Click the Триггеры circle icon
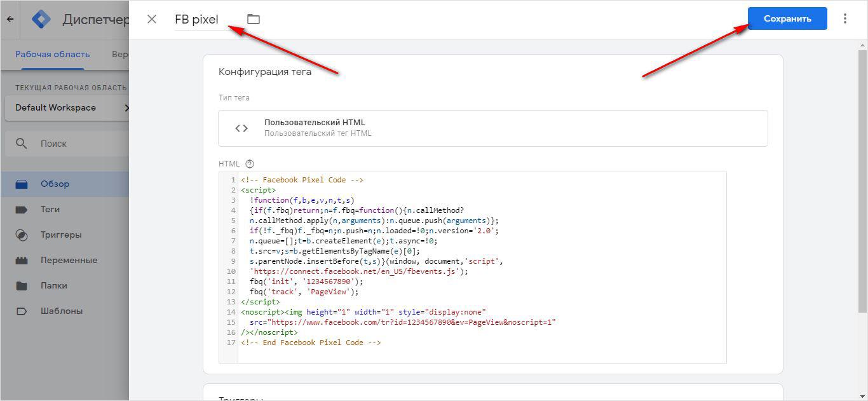The image size is (868, 401). [x=22, y=235]
